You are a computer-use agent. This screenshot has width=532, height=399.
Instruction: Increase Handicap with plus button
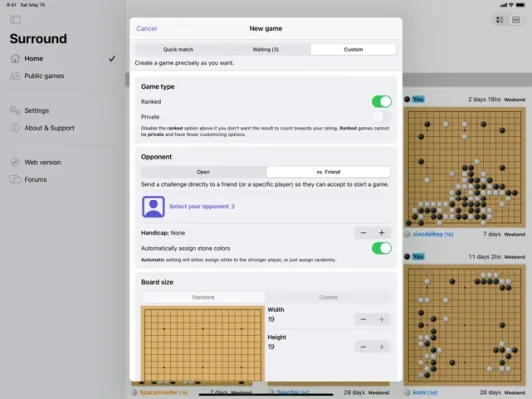click(x=381, y=233)
